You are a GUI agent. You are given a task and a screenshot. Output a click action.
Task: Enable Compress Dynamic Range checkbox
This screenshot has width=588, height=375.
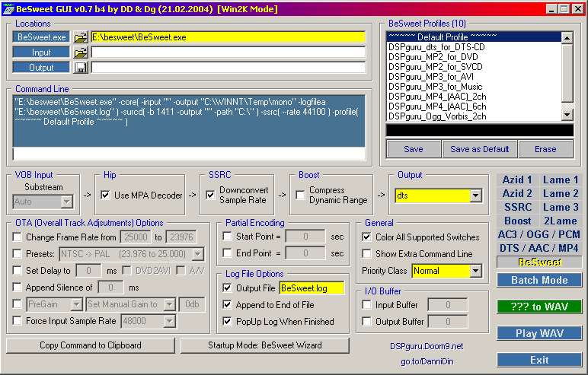coord(300,195)
